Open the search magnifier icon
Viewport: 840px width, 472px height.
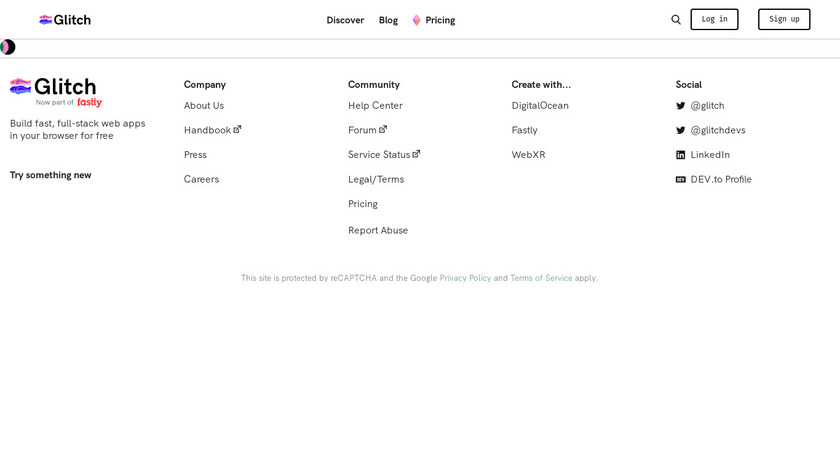pyautogui.click(x=676, y=20)
